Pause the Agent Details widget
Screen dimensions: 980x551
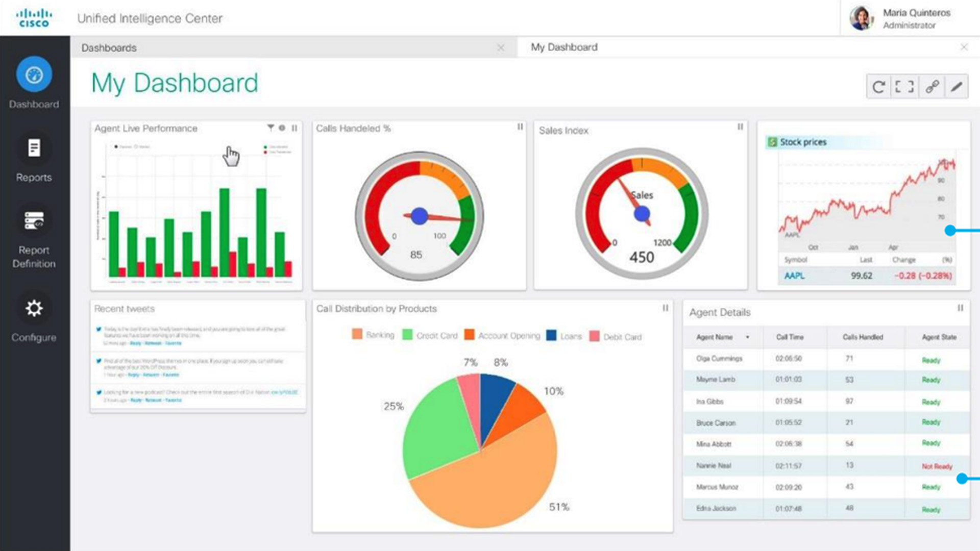click(960, 308)
